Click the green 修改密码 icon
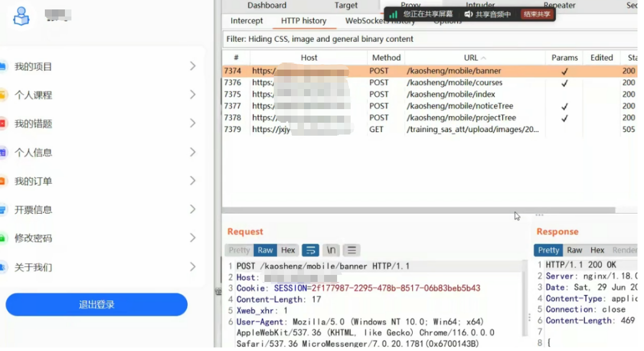The width and height of the screenshot is (644, 351). point(2,238)
